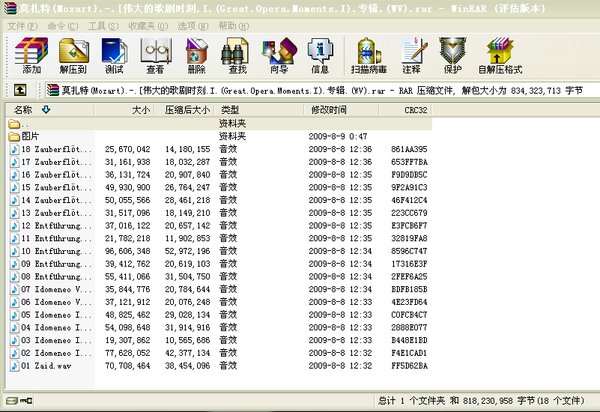Click modified date 2009-8-9 0:47
600x412 pixels.
pos(338,136)
